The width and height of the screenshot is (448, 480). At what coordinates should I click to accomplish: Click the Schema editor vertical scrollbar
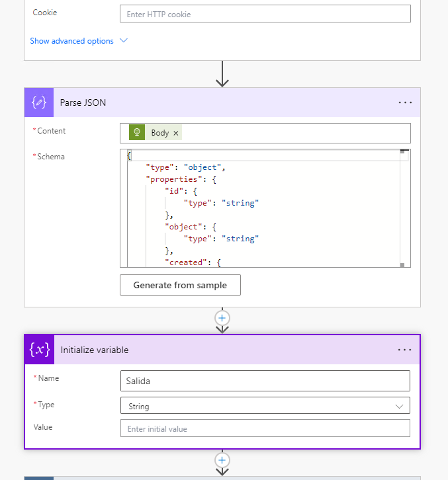click(402, 208)
